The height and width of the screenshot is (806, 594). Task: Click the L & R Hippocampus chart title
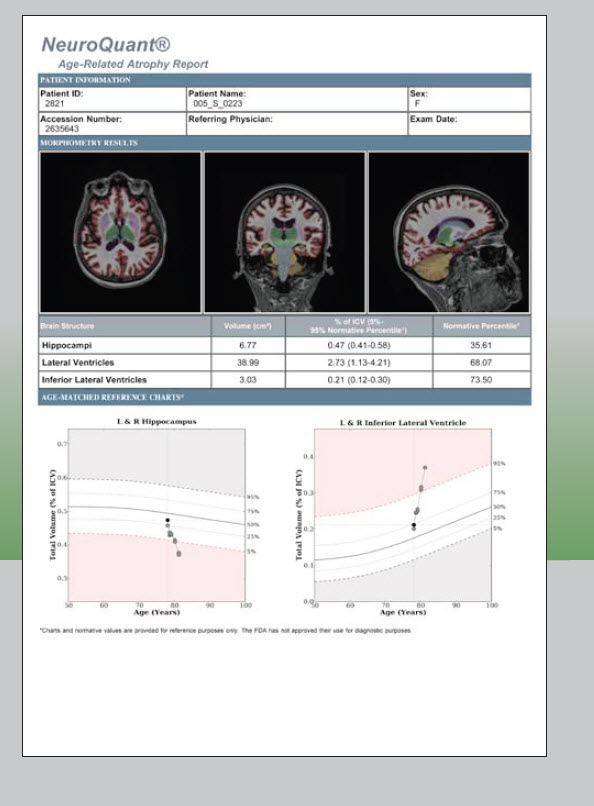157,422
